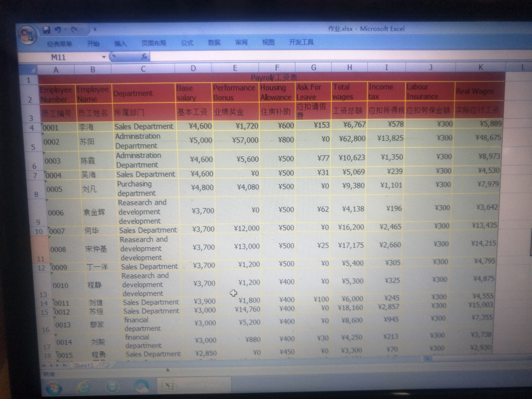
Task: Expand the Name Box dropdown arrow
Action: tap(104, 57)
